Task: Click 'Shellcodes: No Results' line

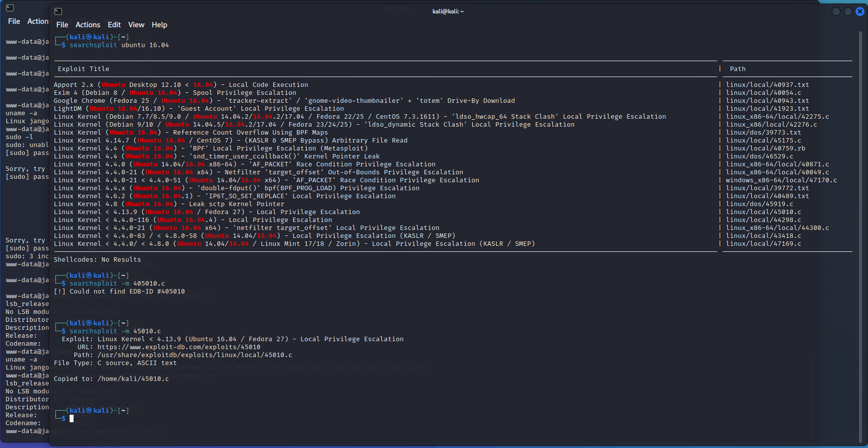Action: [x=97, y=260]
